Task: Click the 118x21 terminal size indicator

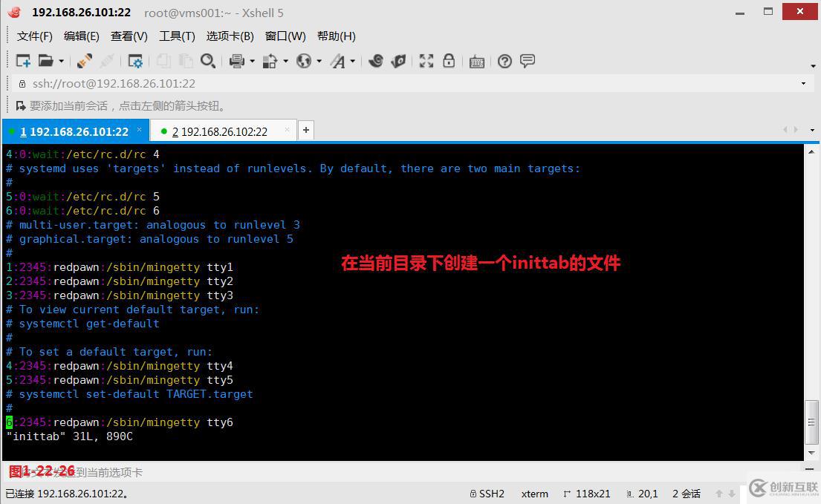Action: pos(587,494)
